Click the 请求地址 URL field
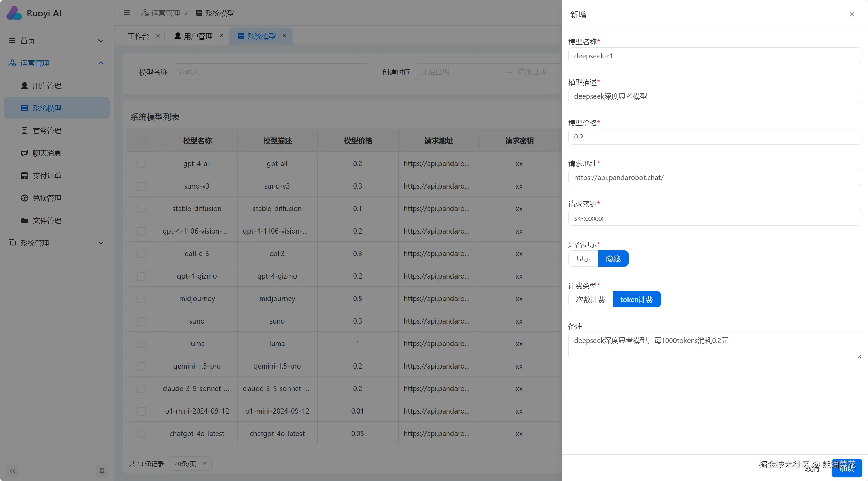Screen dimensions: 868x481 click(715, 177)
